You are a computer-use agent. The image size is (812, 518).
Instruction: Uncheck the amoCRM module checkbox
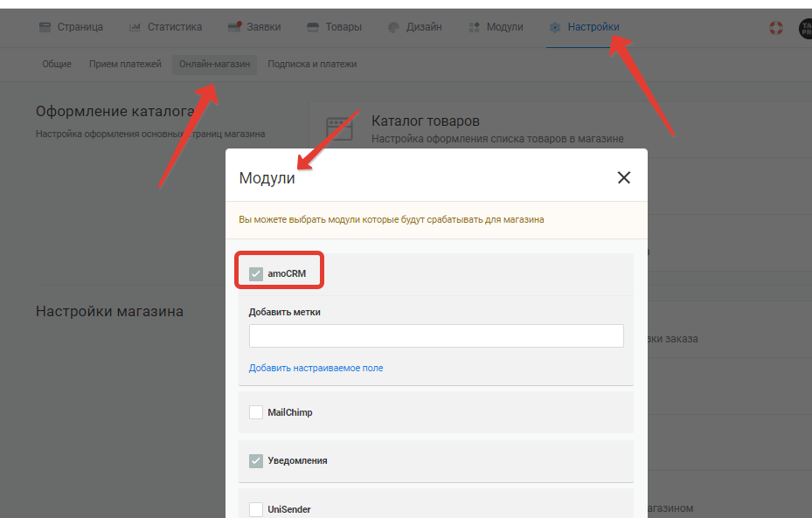[256, 273]
